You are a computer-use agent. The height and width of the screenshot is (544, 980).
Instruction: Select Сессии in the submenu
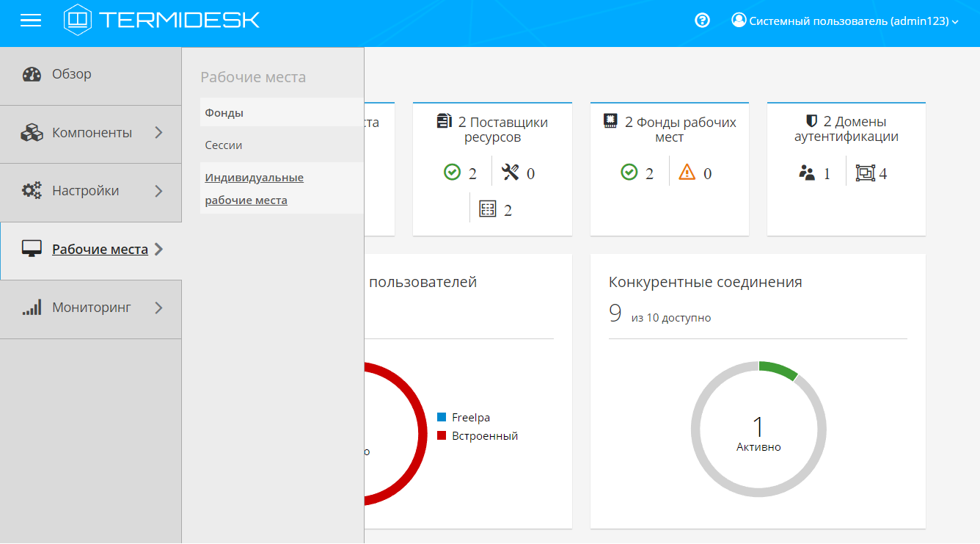(x=224, y=145)
